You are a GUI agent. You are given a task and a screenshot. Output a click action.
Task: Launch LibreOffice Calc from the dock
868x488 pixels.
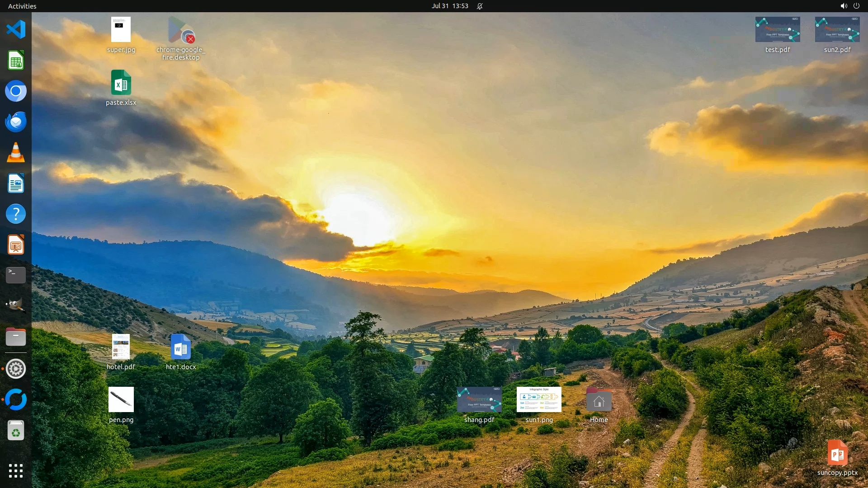(x=16, y=61)
